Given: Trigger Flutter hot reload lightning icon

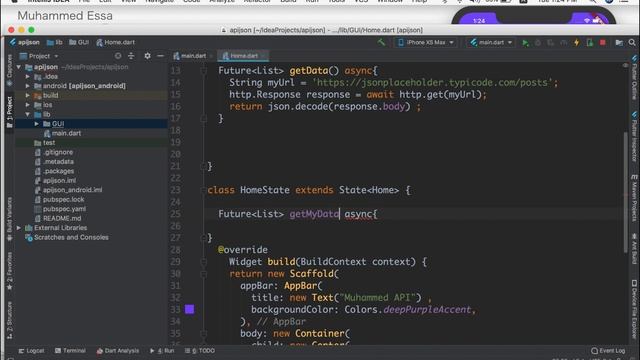Looking at the screenshot, I should point(576,42).
